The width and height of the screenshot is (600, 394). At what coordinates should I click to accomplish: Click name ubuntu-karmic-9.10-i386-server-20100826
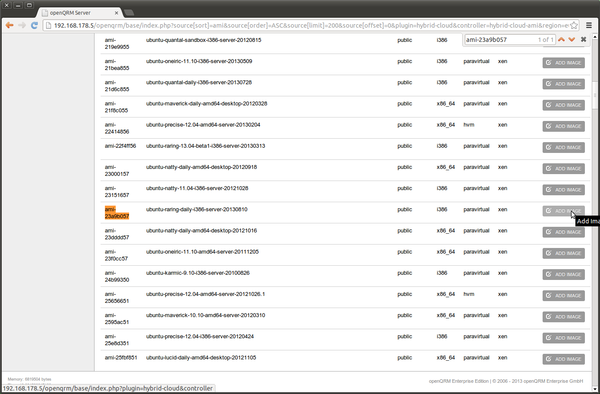pyautogui.click(x=198, y=273)
